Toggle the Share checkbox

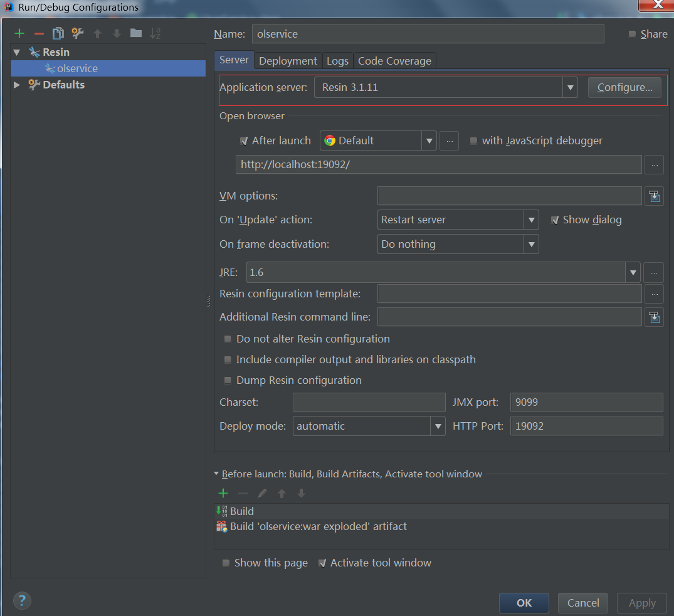[632, 34]
